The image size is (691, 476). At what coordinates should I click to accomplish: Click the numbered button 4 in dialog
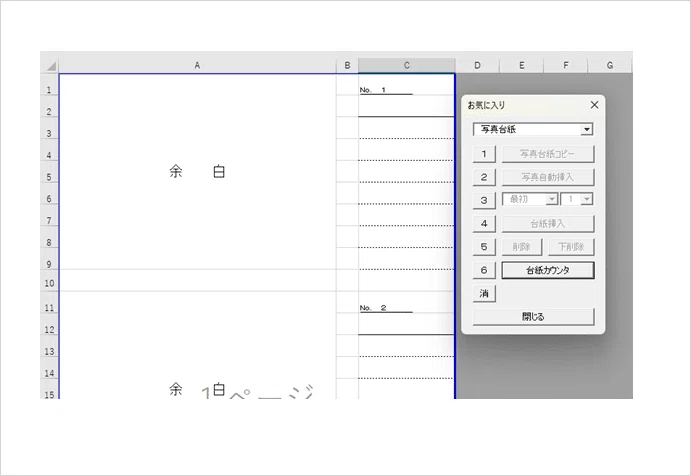484,223
